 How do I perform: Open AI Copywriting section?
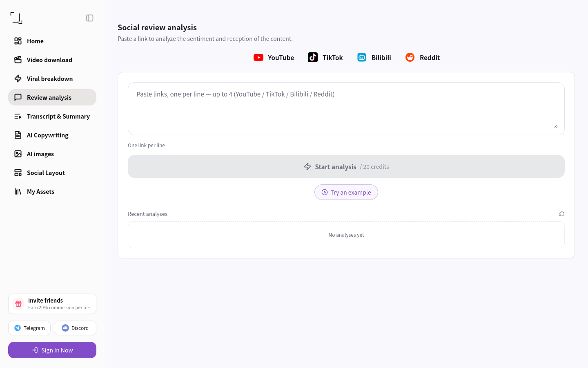point(52,135)
